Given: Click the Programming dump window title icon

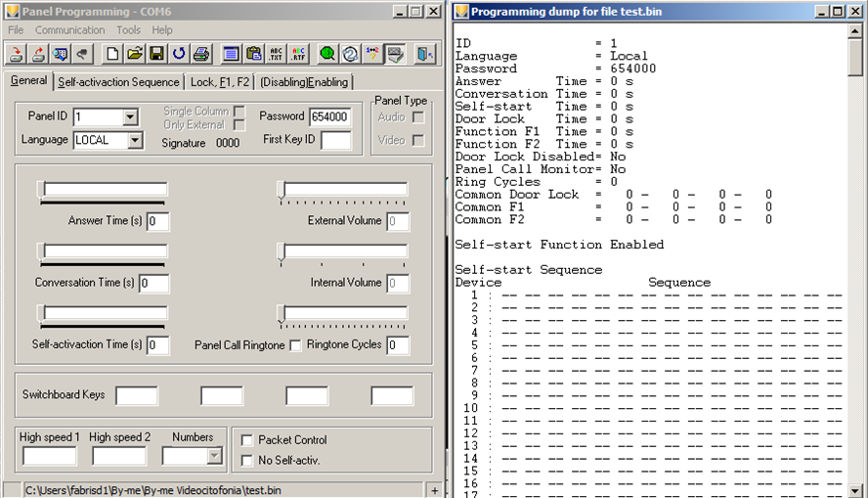Looking at the screenshot, I should [x=461, y=11].
